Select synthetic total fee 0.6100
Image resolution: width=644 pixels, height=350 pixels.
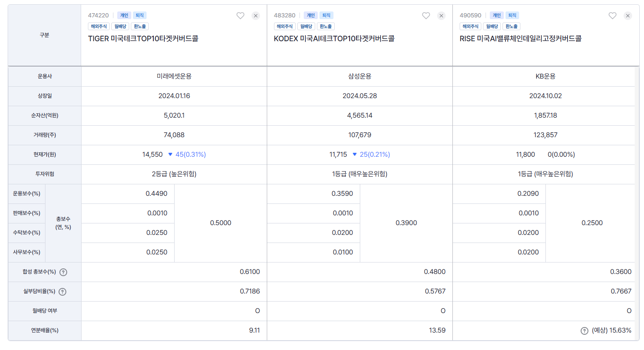[x=250, y=272]
